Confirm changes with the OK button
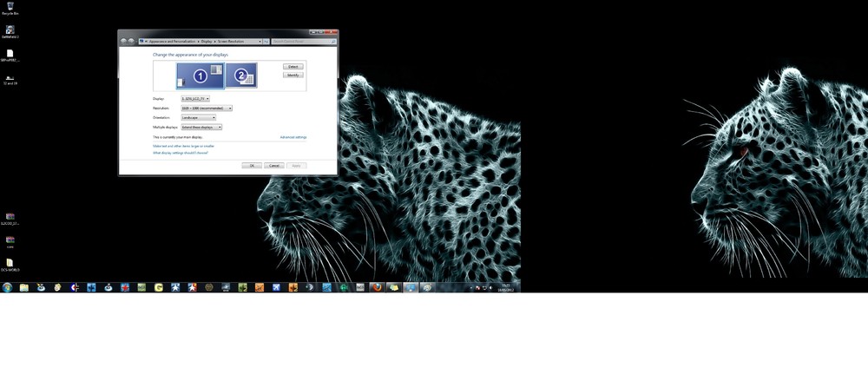Viewport: 868px width, 381px height. click(252, 166)
